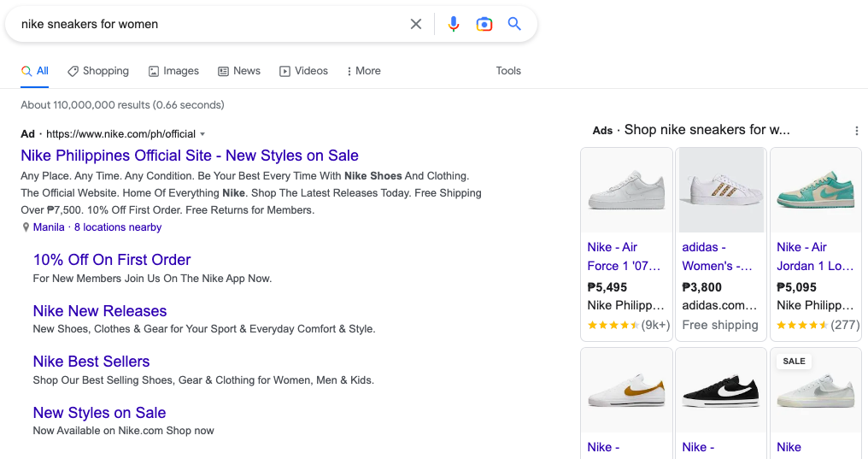Switch to the Videos tab
The image size is (868, 459).
[303, 71]
